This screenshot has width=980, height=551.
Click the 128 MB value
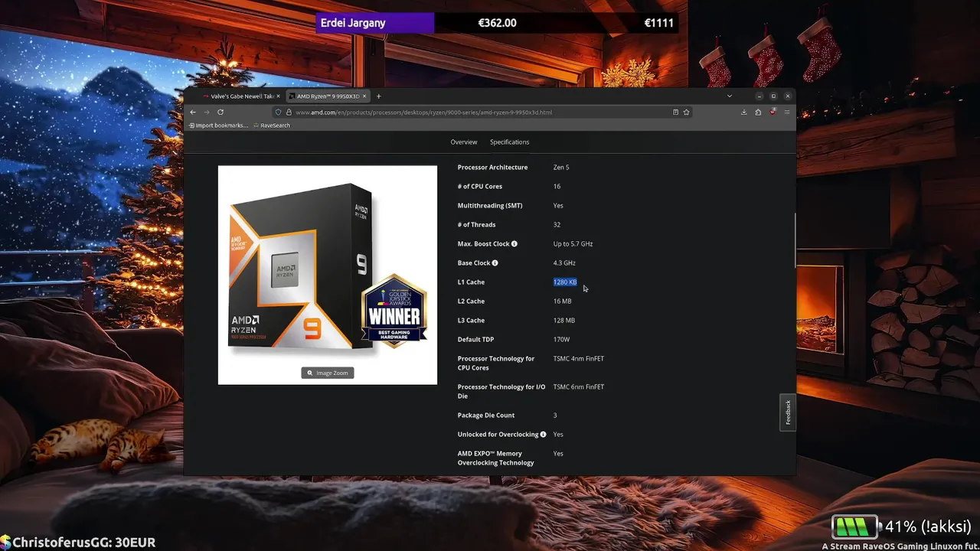pyautogui.click(x=564, y=320)
